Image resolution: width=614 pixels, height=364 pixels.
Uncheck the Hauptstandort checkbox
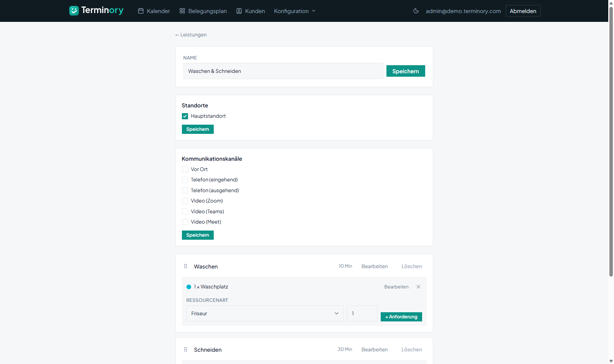185,116
